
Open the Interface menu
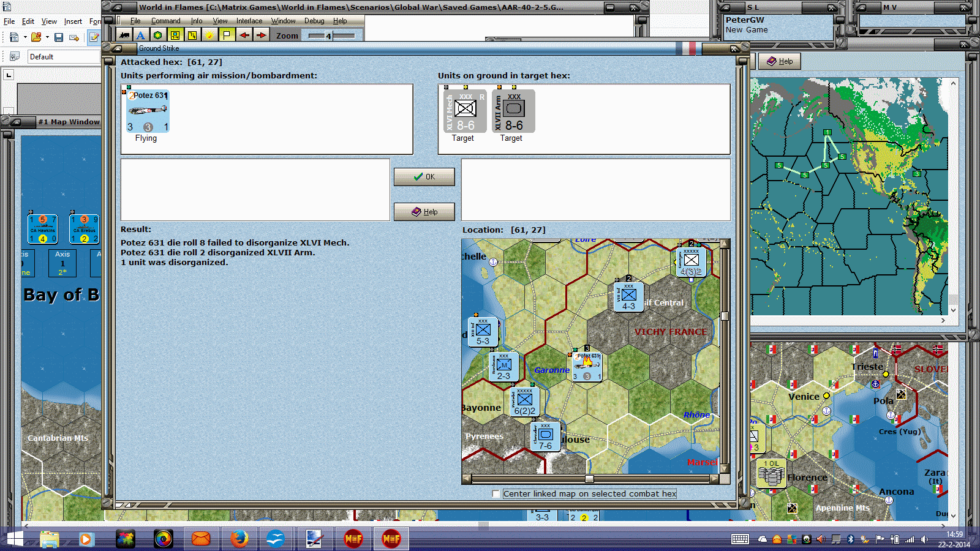point(249,21)
